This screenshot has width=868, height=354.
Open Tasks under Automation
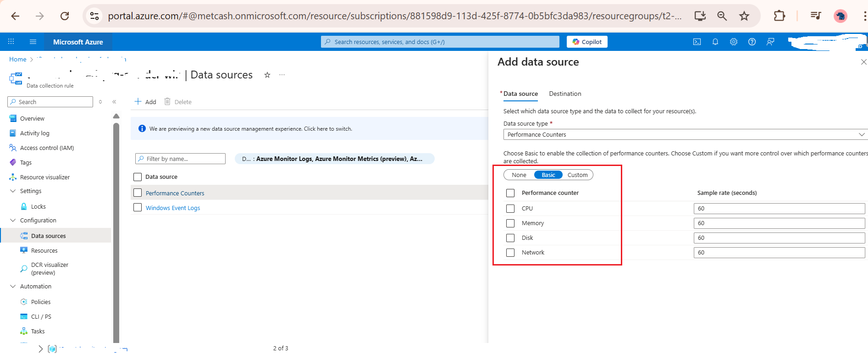[38, 331]
